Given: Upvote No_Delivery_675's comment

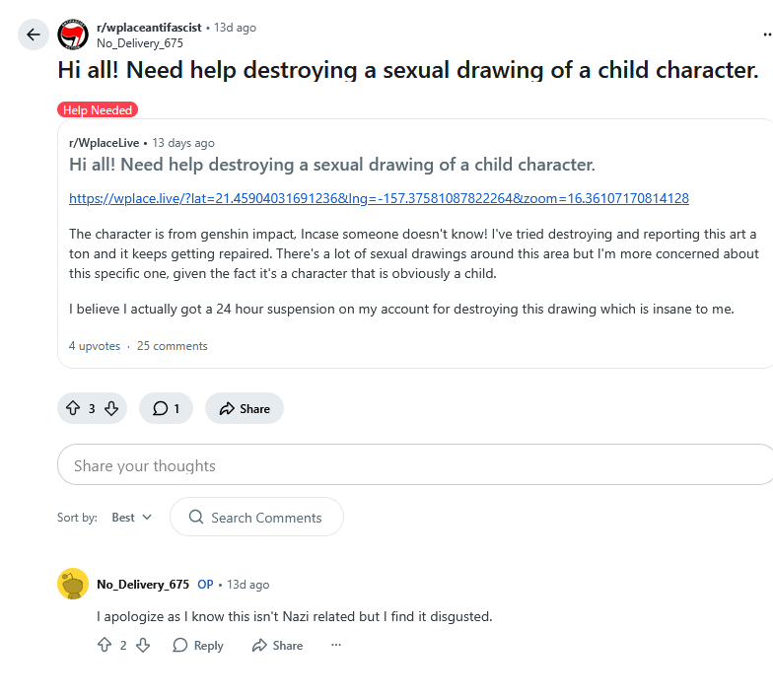Looking at the screenshot, I should pos(105,645).
